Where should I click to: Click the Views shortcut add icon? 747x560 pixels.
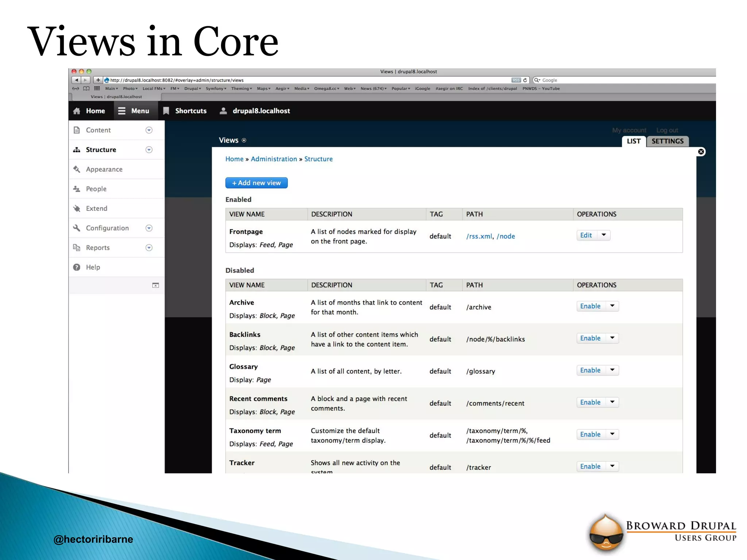coord(244,140)
